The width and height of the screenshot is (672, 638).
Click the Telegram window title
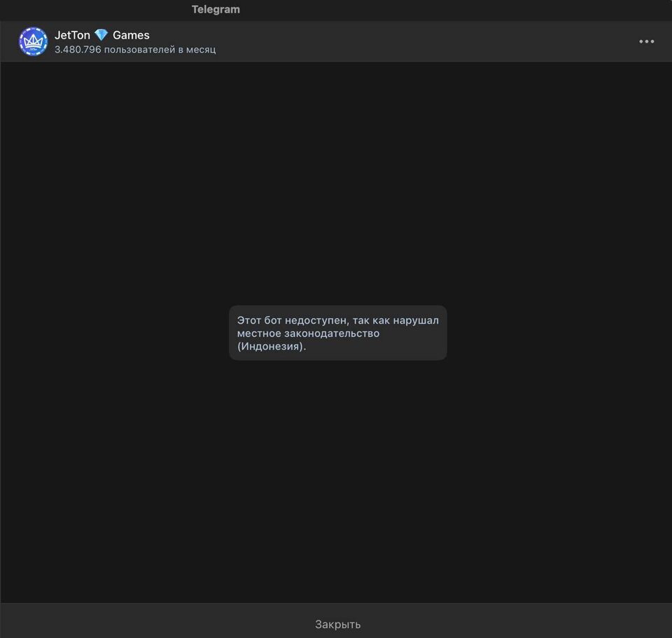pyautogui.click(x=216, y=10)
